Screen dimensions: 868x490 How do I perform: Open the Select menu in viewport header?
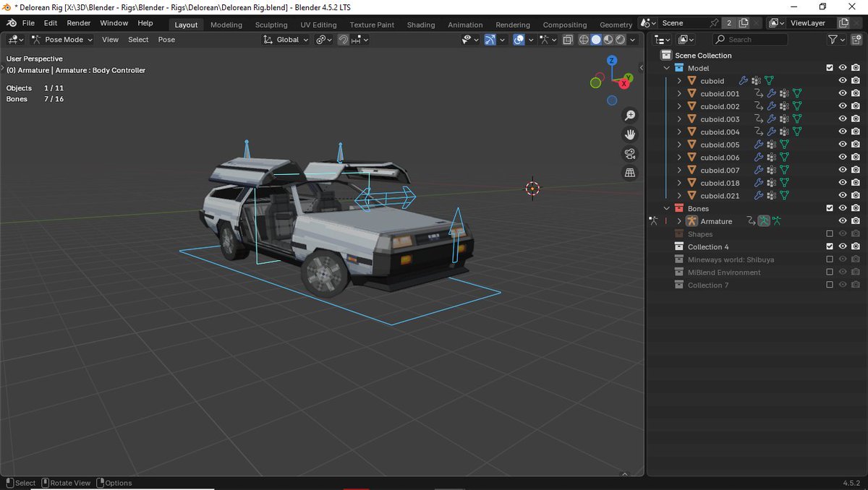coord(138,40)
